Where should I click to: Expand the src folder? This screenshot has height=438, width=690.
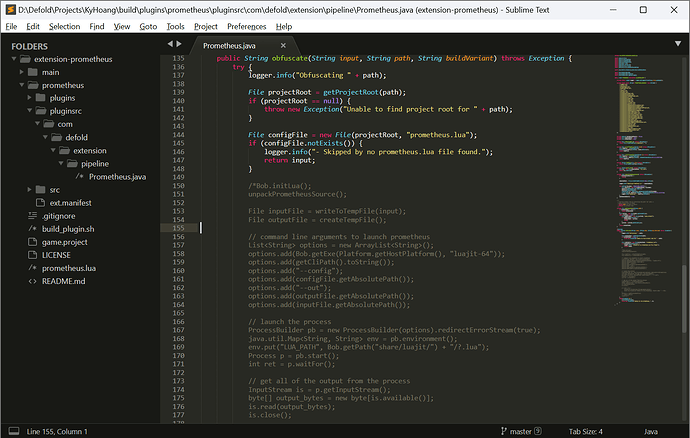point(29,190)
